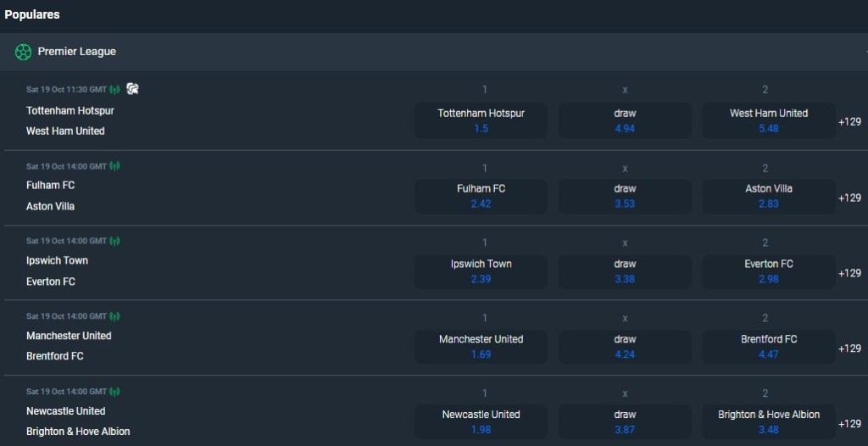
Task: Bet on Manchester United at 1.69
Action: pos(481,347)
